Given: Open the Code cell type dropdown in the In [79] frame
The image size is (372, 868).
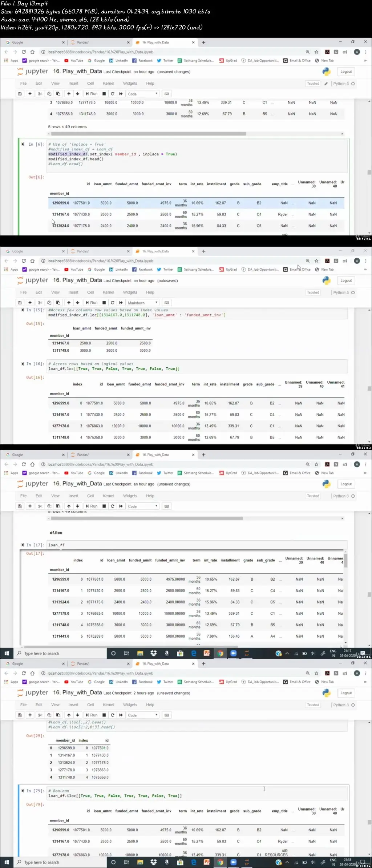Looking at the screenshot, I should pyautogui.click(x=143, y=715).
